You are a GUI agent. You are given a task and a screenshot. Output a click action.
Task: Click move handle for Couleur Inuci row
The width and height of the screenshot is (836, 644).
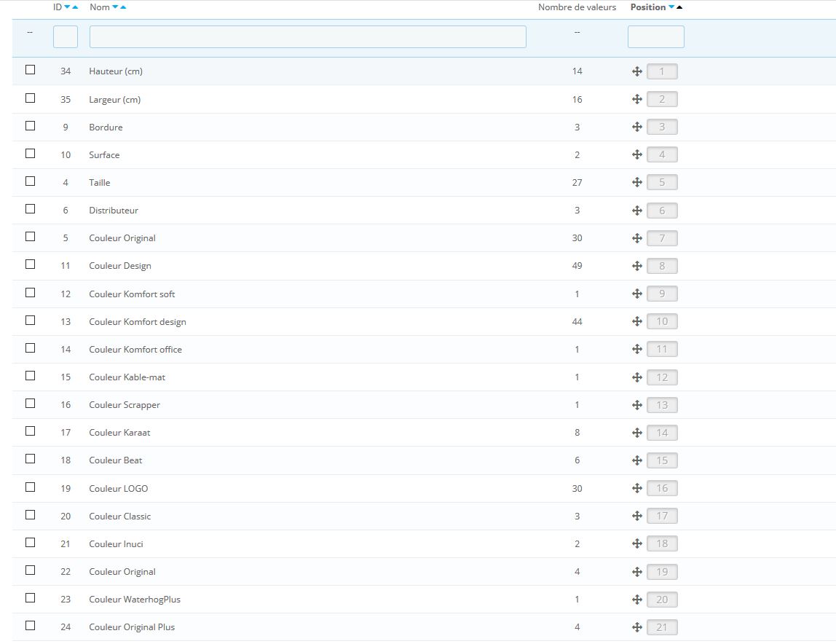click(x=636, y=544)
